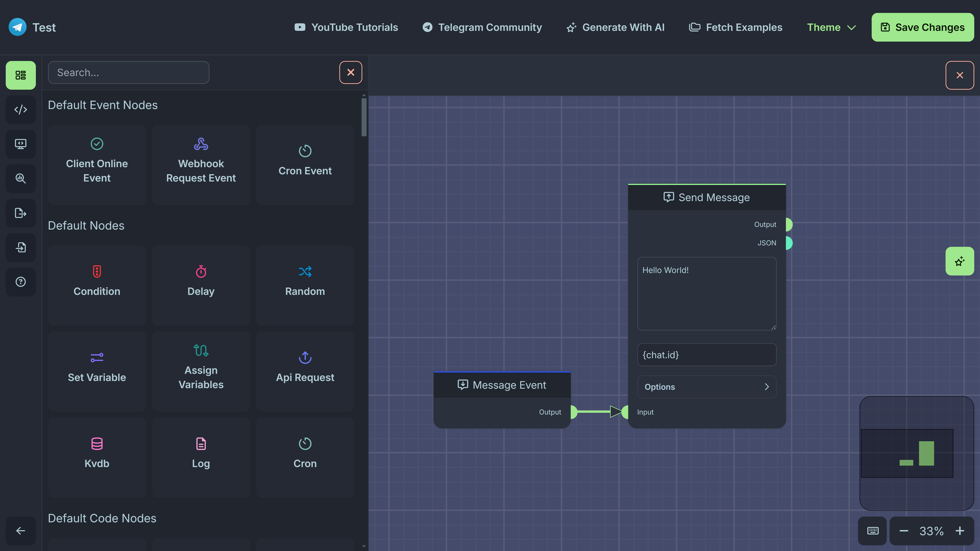Open the Theme dropdown menu

click(831, 27)
